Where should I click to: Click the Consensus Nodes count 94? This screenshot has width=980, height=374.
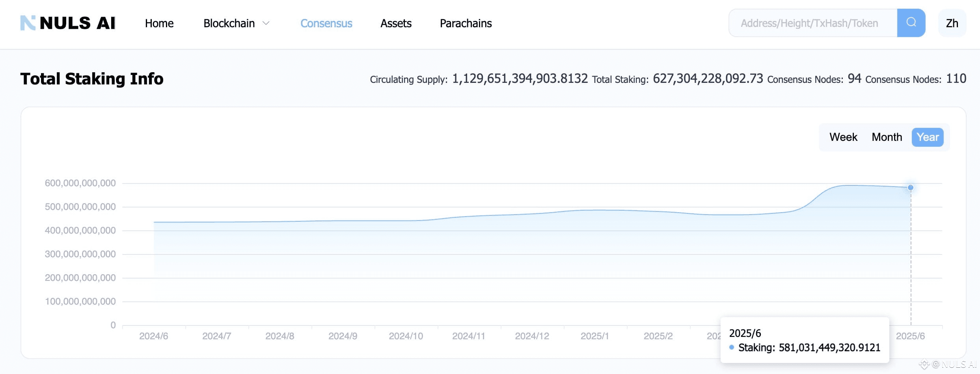click(855, 79)
